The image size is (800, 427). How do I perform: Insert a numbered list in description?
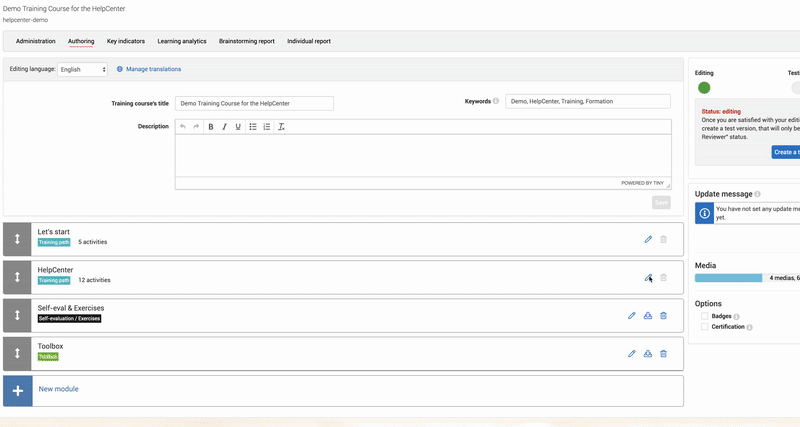pos(267,127)
